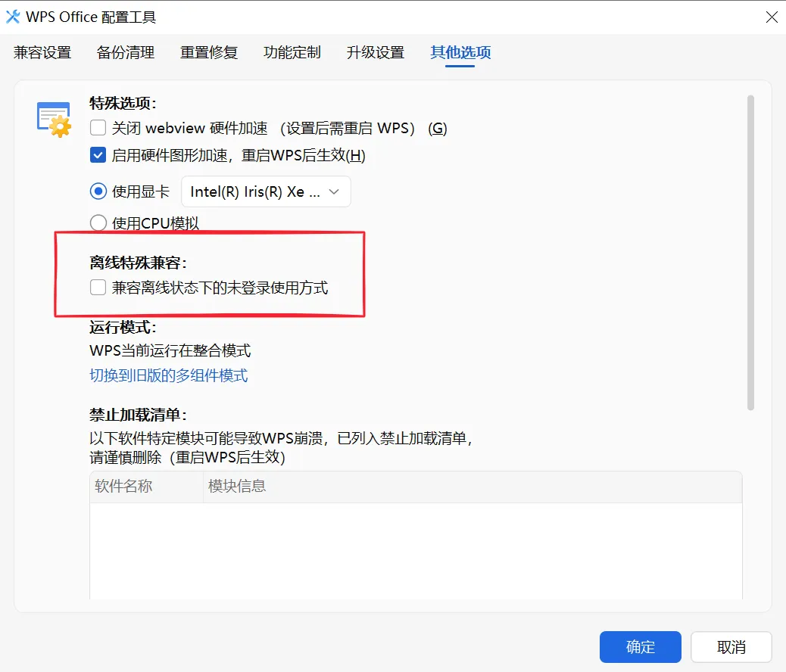
Task: Close the WPS Office configuration dialog
Action: tap(772, 17)
